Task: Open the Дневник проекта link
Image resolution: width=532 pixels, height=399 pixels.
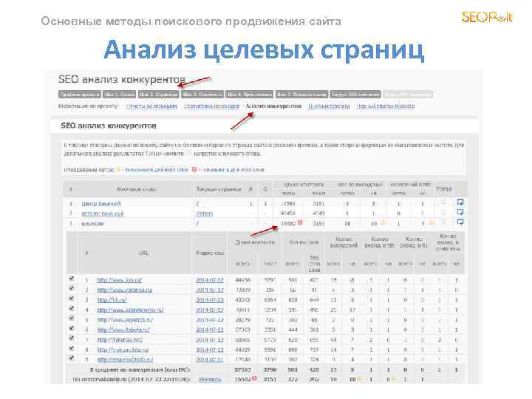Action: tap(329, 106)
